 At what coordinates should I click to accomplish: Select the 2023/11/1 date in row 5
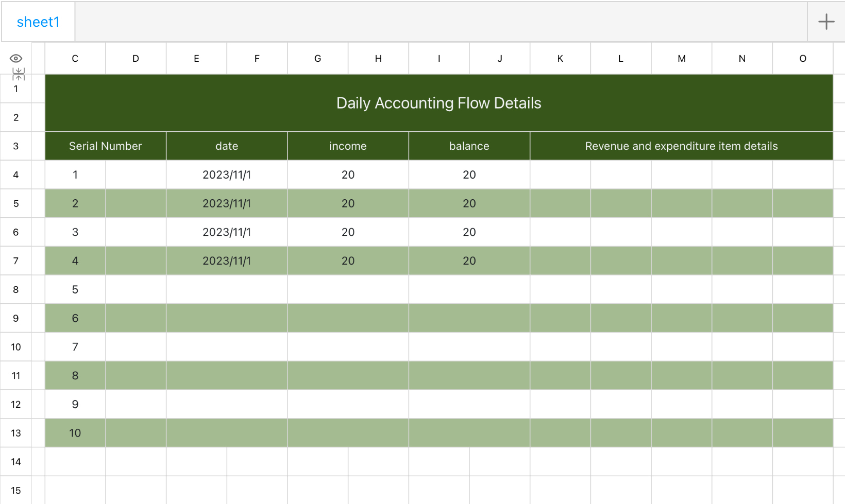(x=227, y=203)
